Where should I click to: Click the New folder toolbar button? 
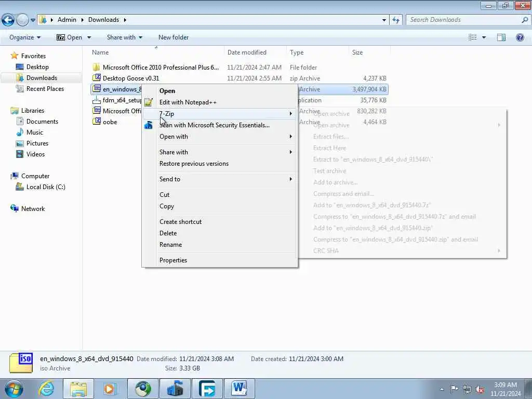174,37
